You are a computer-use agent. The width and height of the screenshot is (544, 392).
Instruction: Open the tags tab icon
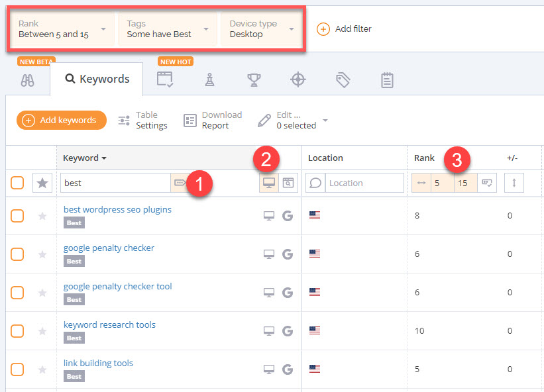coord(343,80)
